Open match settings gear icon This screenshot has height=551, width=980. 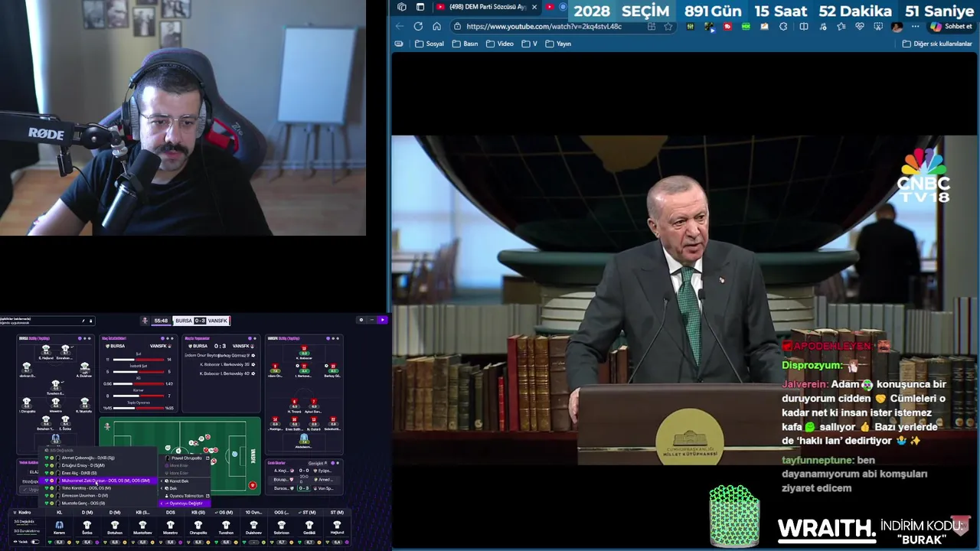[361, 320]
